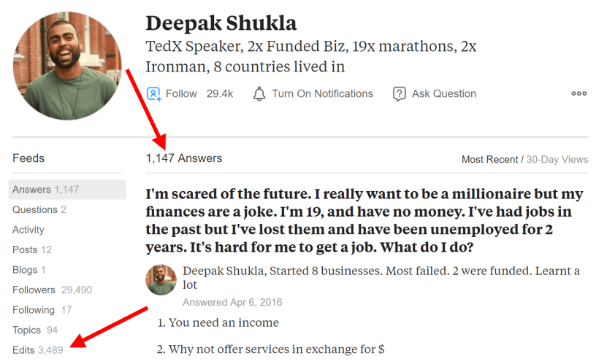Click the notification bell icon
Screen dimensions: 607x364
click(259, 94)
